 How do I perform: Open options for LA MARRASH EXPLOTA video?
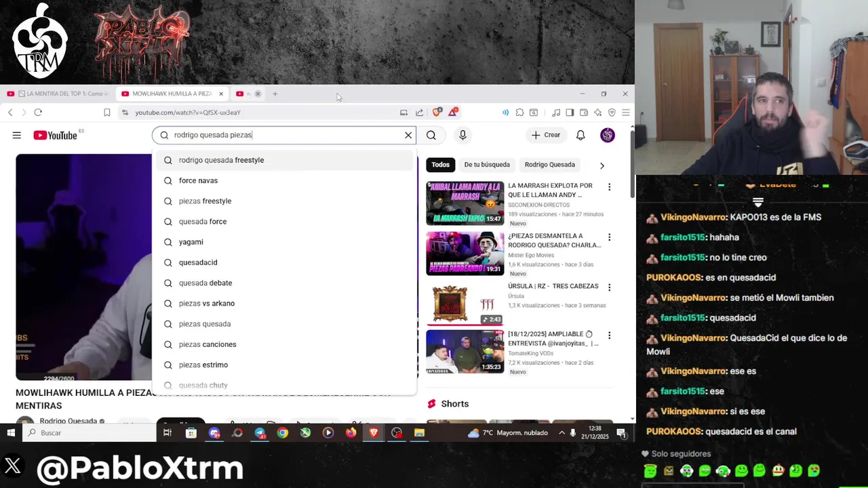609,187
